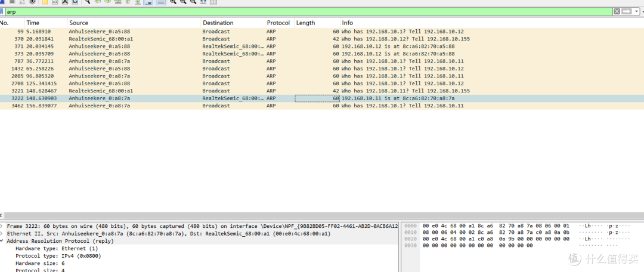This screenshot has width=644, height=272.
Task: Expand the Ethernet II details node
Action: 2,234
